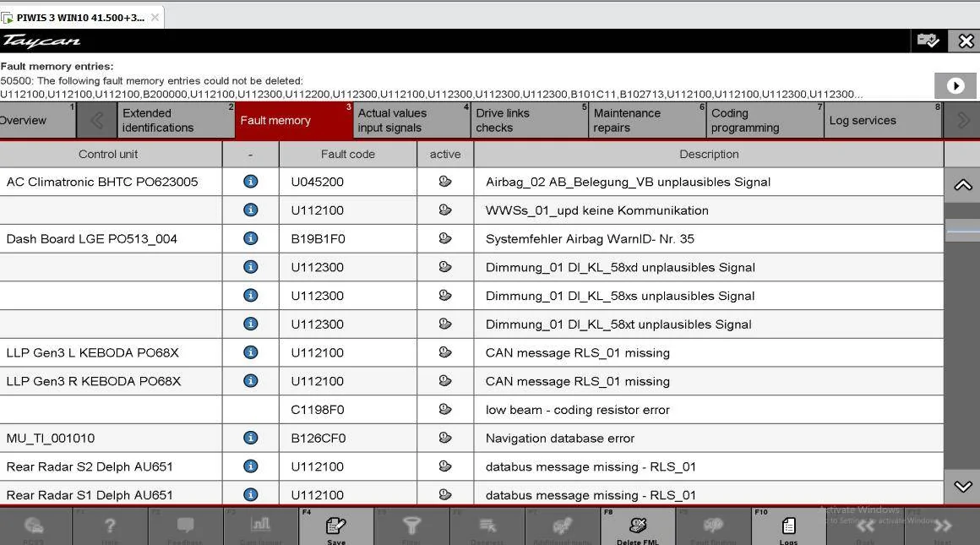Open Maintenance repairs tab
The image size is (980, 545).
pyautogui.click(x=647, y=120)
